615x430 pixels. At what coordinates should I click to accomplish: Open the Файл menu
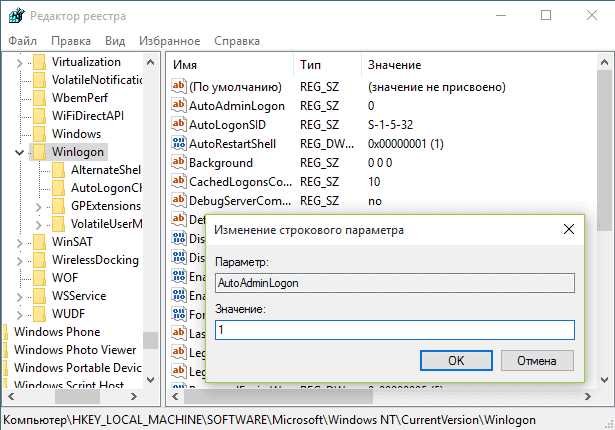click(x=22, y=41)
